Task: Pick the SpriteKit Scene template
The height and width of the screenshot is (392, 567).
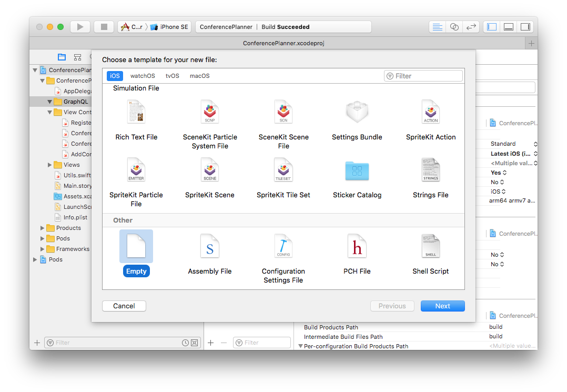Action: 210,178
